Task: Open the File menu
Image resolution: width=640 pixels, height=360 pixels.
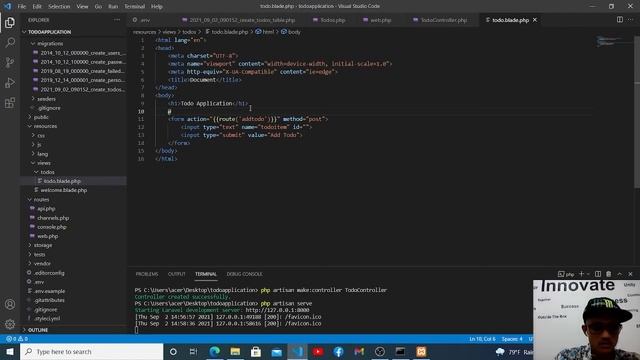Action: [22, 7]
